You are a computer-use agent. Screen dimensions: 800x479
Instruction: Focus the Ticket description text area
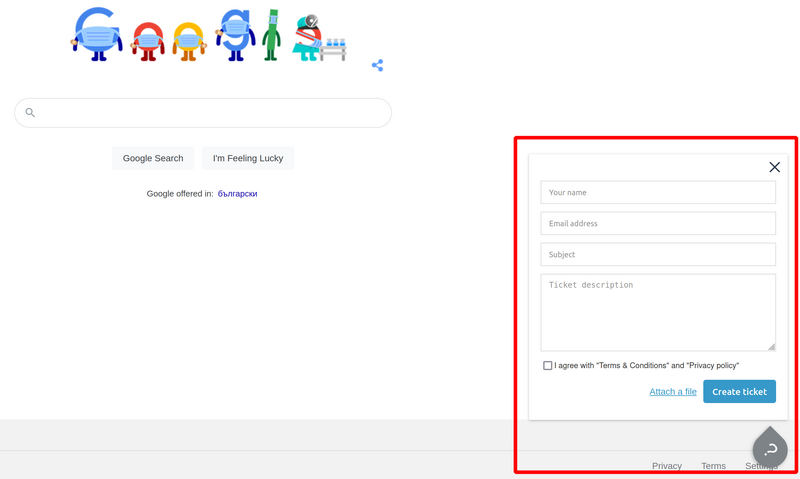657,312
